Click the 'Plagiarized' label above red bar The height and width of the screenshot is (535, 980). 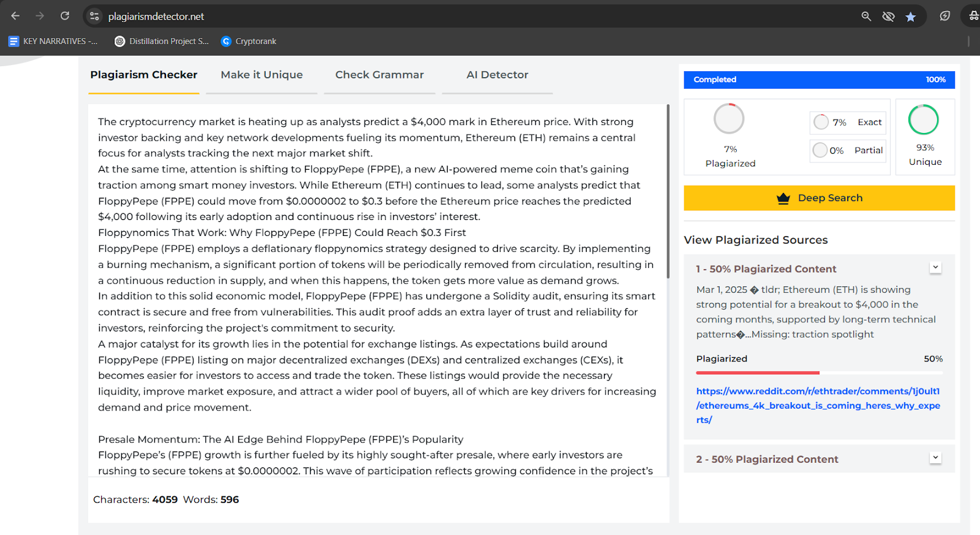click(722, 359)
